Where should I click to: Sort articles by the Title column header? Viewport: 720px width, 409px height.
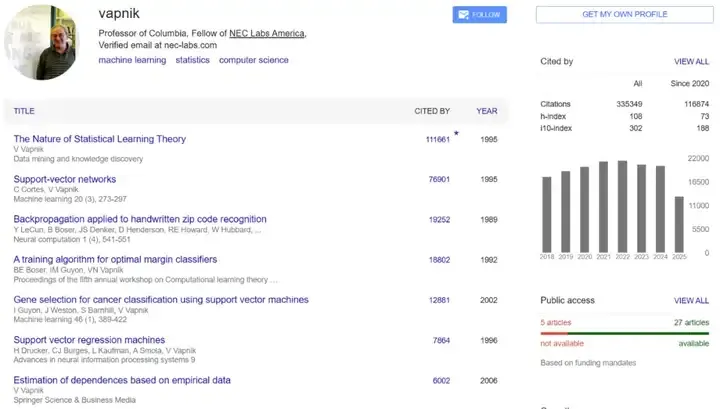click(x=24, y=111)
